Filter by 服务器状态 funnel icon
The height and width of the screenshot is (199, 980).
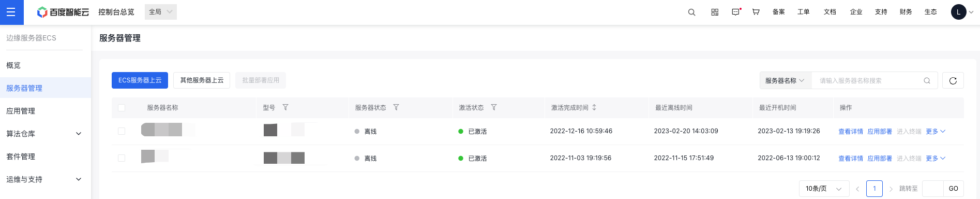(x=396, y=107)
